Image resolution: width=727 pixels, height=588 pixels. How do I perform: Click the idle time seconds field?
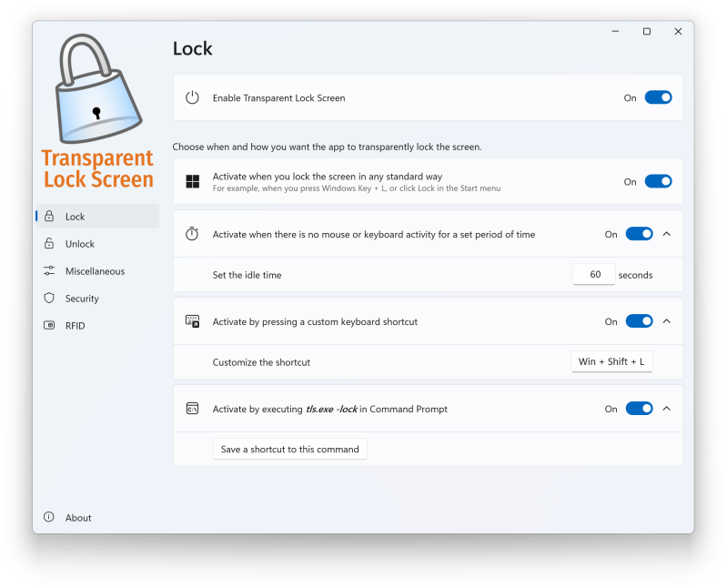point(594,274)
